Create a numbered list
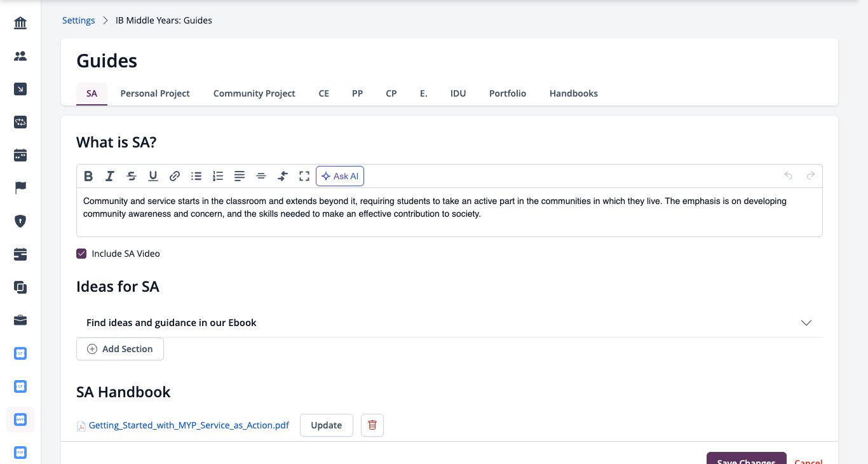868x464 pixels. pyautogui.click(x=218, y=176)
